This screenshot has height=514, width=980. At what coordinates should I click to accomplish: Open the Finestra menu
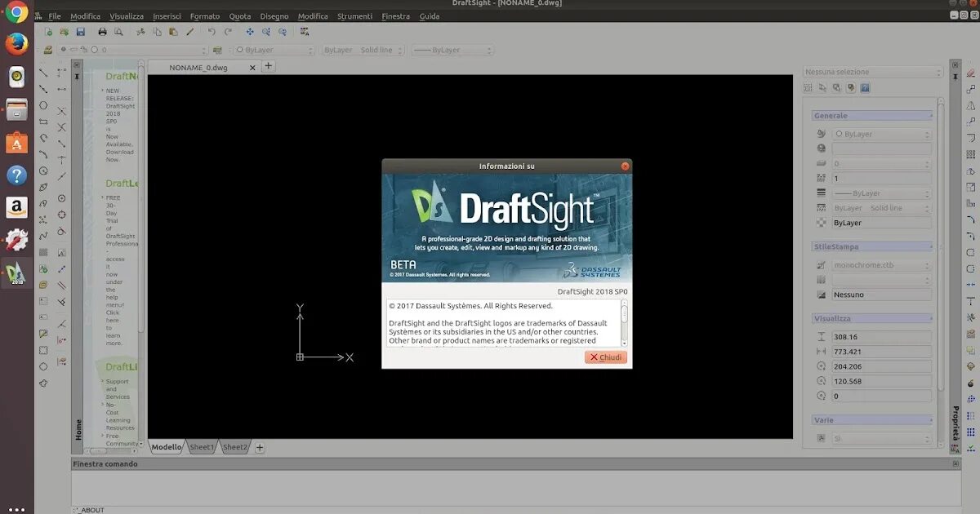395,16
